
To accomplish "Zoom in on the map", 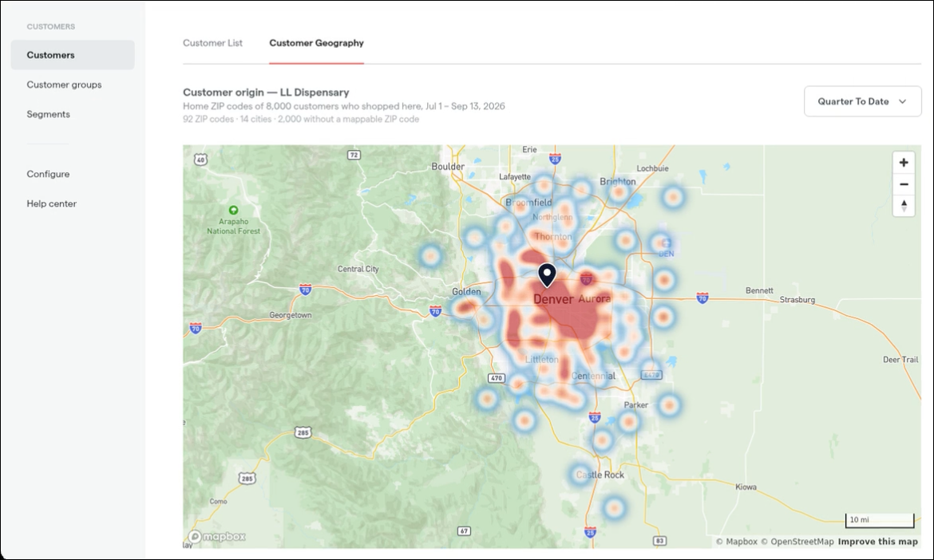I will click(x=904, y=163).
